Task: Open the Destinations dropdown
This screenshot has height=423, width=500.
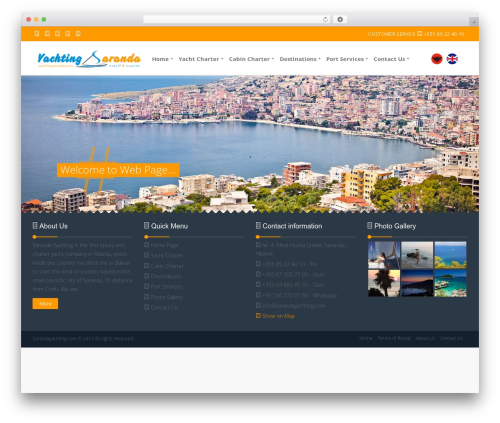Action: point(300,59)
